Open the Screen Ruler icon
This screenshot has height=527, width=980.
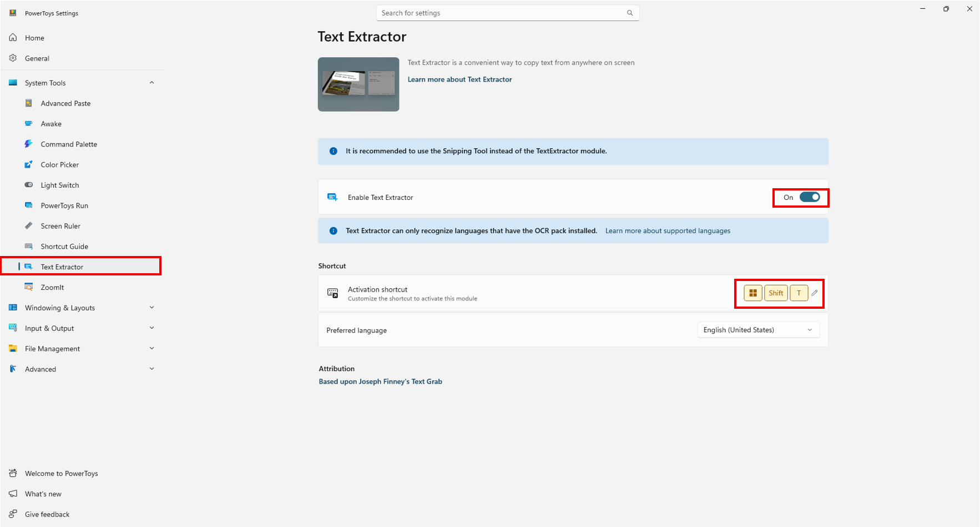coord(29,226)
